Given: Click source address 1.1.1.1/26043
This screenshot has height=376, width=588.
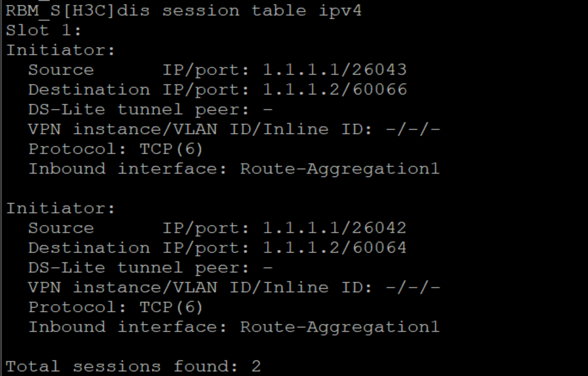Looking at the screenshot, I should (335, 70).
